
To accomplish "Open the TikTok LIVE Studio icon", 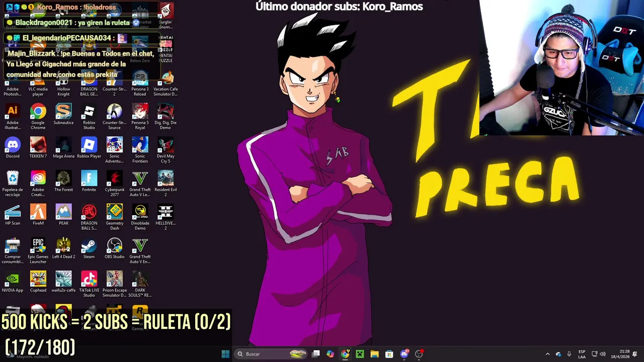I will (x=89, y=284).
